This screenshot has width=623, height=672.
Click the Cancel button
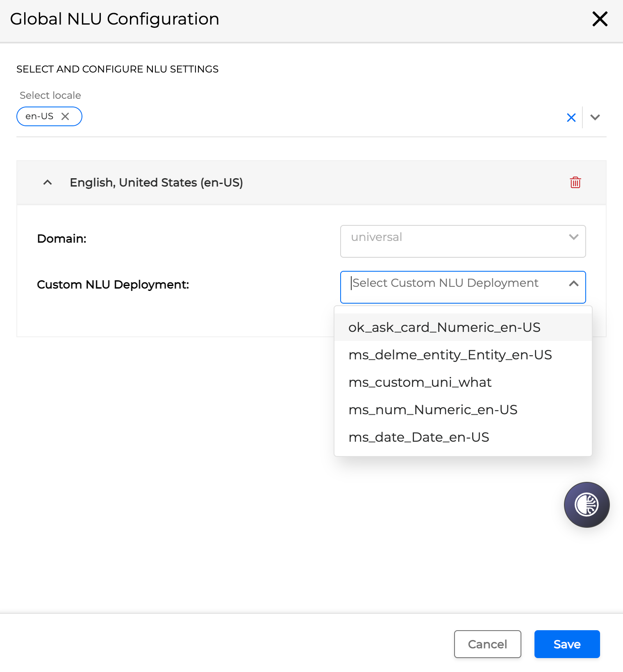pos(487,644)
